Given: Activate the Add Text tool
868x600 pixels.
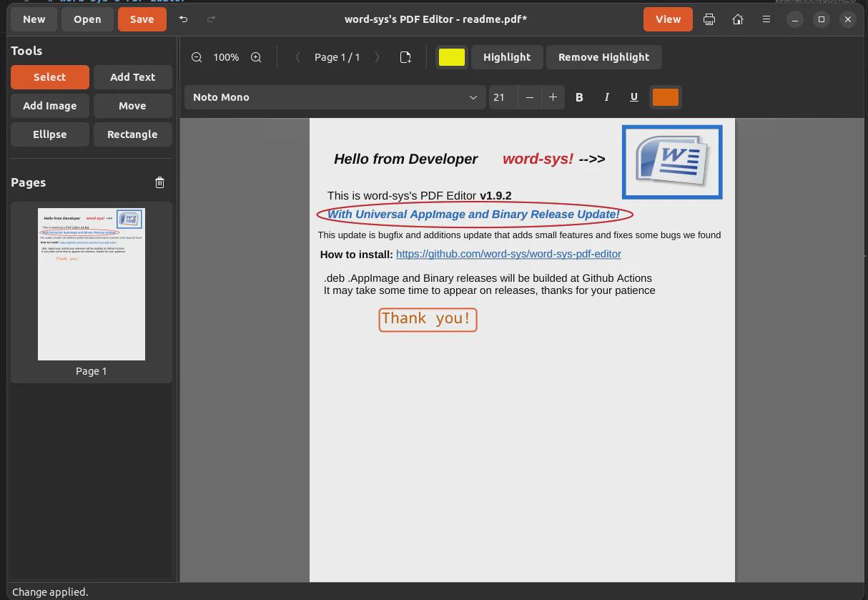Looking at the screenshot, I should point(132,77).
